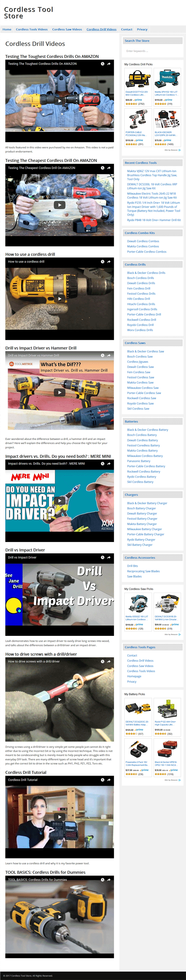Click Share icon on Cheapest Cordless Drill video
Screen dimensions: 186x980
coord(109,168)
